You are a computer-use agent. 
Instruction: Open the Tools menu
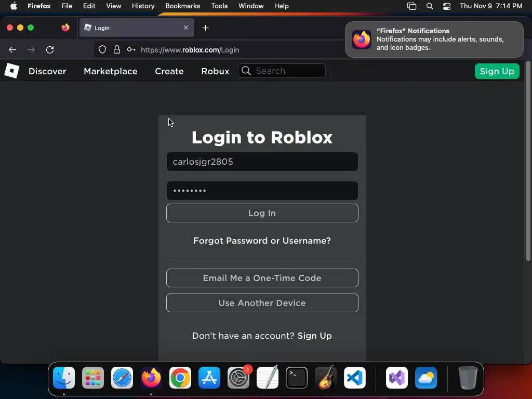219,6
